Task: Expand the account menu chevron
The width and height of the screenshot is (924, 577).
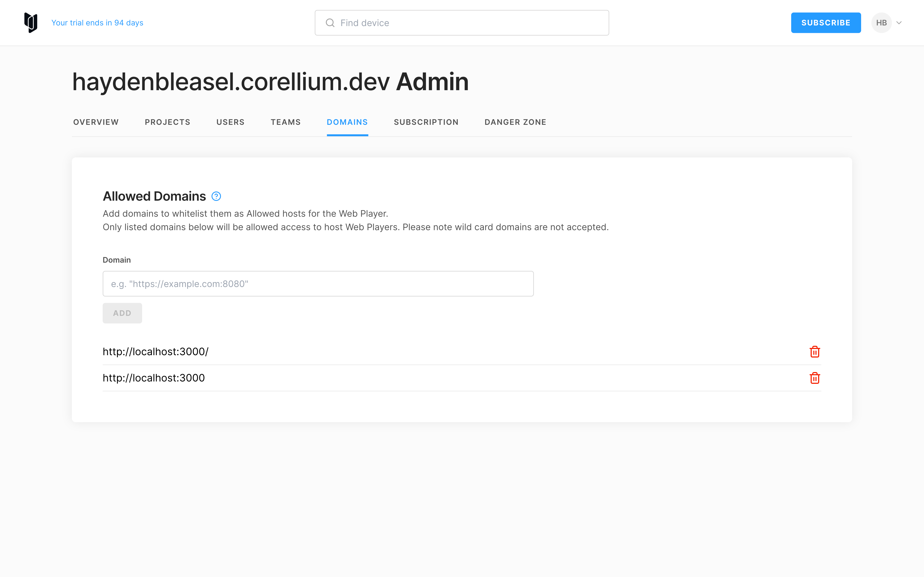Action: [898, 22]
